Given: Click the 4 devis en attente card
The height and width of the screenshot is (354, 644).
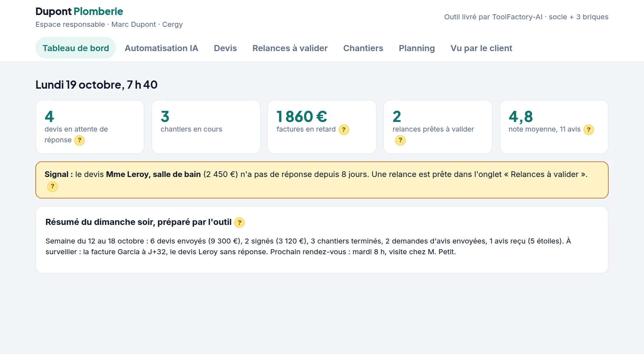Looking at the screenshot, I should coord(90,127).
